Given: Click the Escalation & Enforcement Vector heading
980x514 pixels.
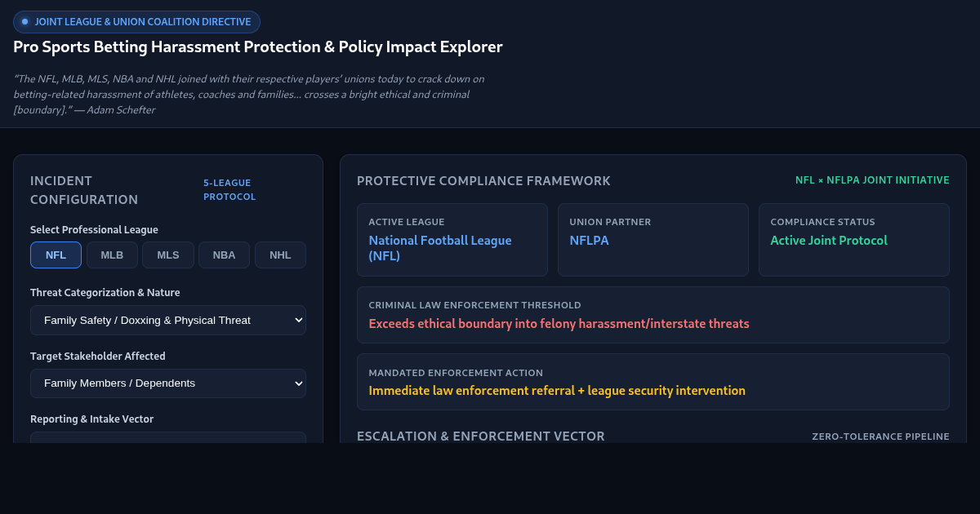Looking at the screenshot, I should (x=481, y=436).
